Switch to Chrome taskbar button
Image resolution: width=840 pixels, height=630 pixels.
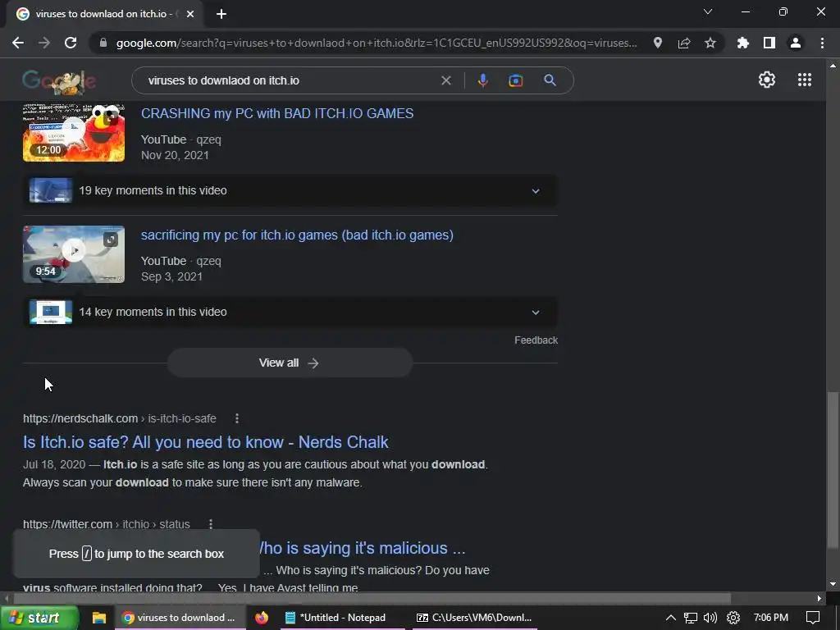180,618
